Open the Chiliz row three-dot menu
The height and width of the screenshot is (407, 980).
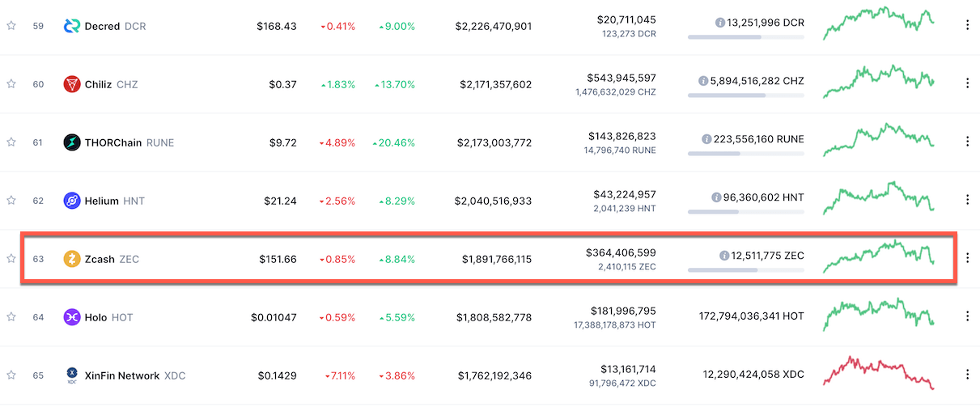pyautogui.click(x=967, y=84)
